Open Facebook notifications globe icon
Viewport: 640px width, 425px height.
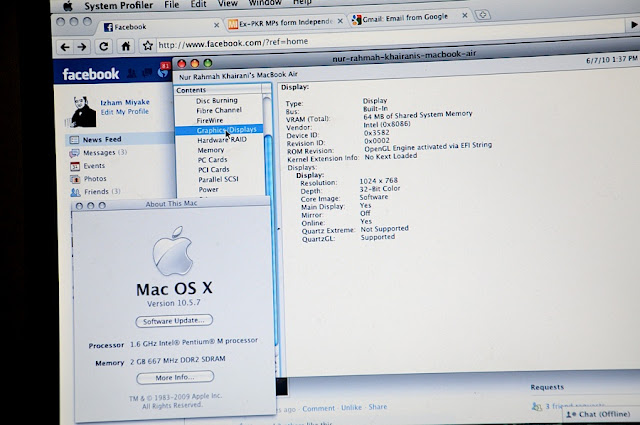[163, 72]
